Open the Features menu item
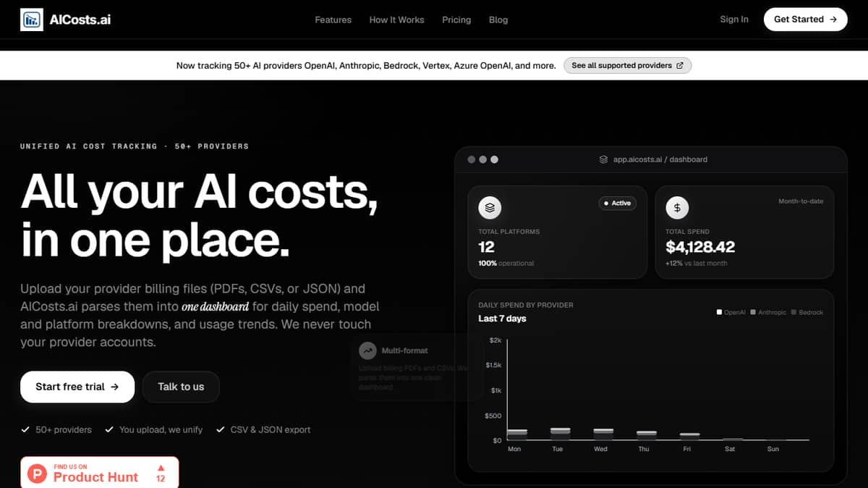Screen dimensions: 868x488 pos(333,20)
